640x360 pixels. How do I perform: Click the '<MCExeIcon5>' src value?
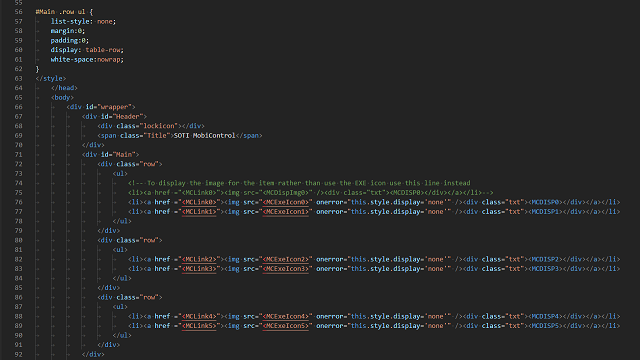pos(285,326)
